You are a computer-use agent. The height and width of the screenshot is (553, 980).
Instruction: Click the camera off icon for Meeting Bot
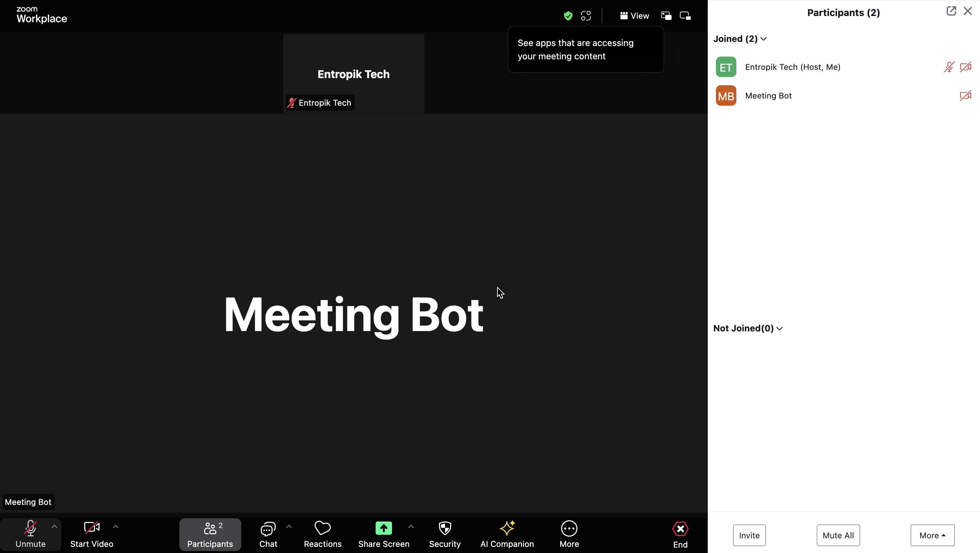coord(966,96)
